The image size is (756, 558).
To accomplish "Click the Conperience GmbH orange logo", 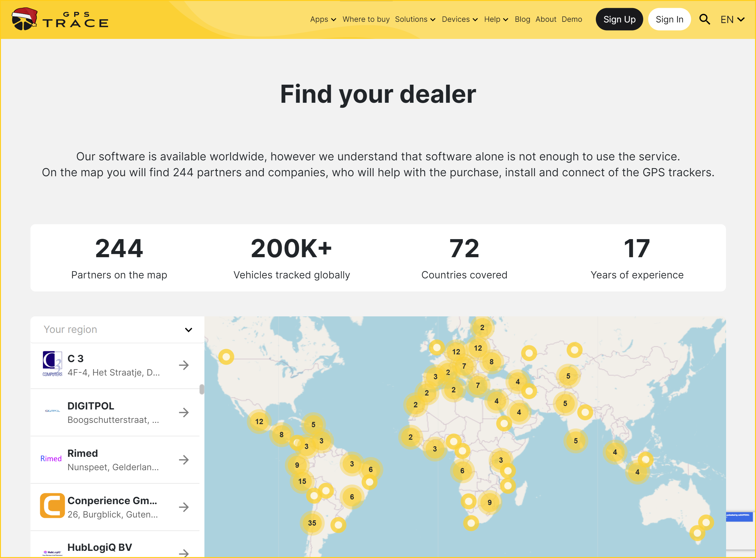I will [52, 506].
